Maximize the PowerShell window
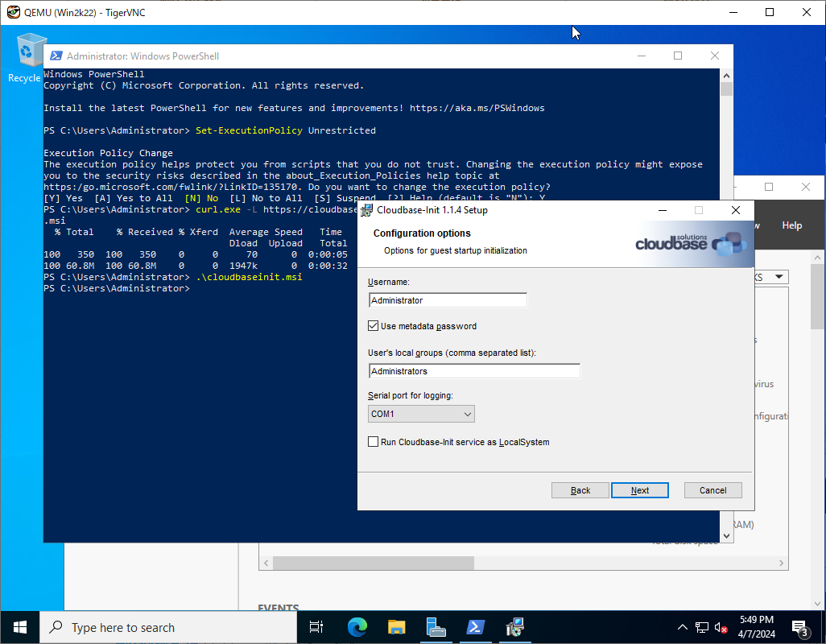Screen dimensions: 826x644 [678, 56]
